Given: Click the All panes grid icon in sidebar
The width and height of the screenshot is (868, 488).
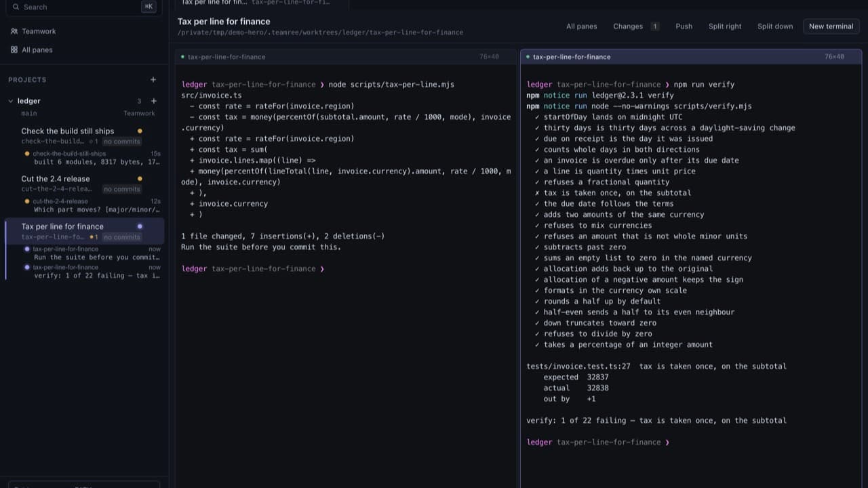Looking at the screenshot, I should pyautogui.click(x=14, y=49).
